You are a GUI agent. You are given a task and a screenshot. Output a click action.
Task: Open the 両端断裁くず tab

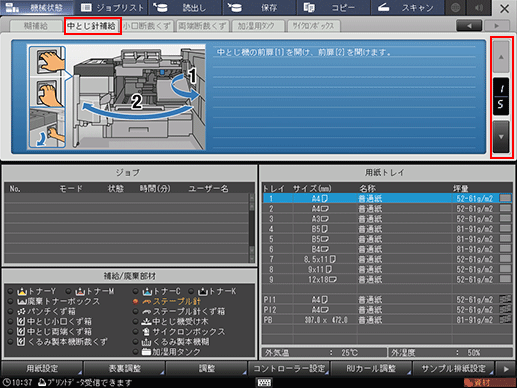pyautogui.click(x=202, y=26)
